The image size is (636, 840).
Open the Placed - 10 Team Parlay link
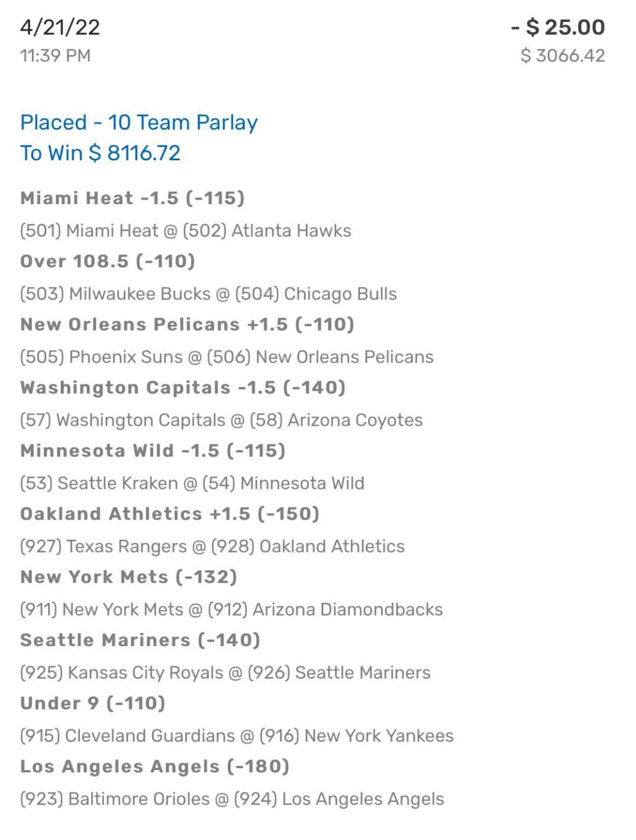click(139, 123)
